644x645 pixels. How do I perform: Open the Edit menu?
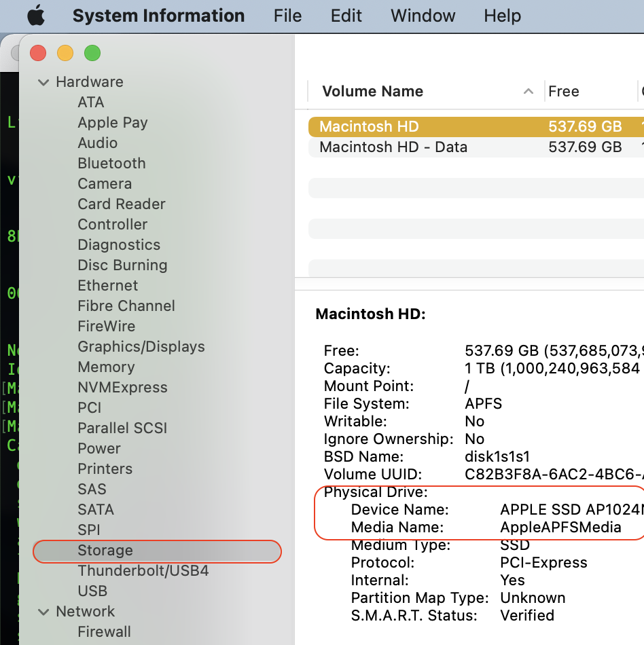[x=346, y=16]
